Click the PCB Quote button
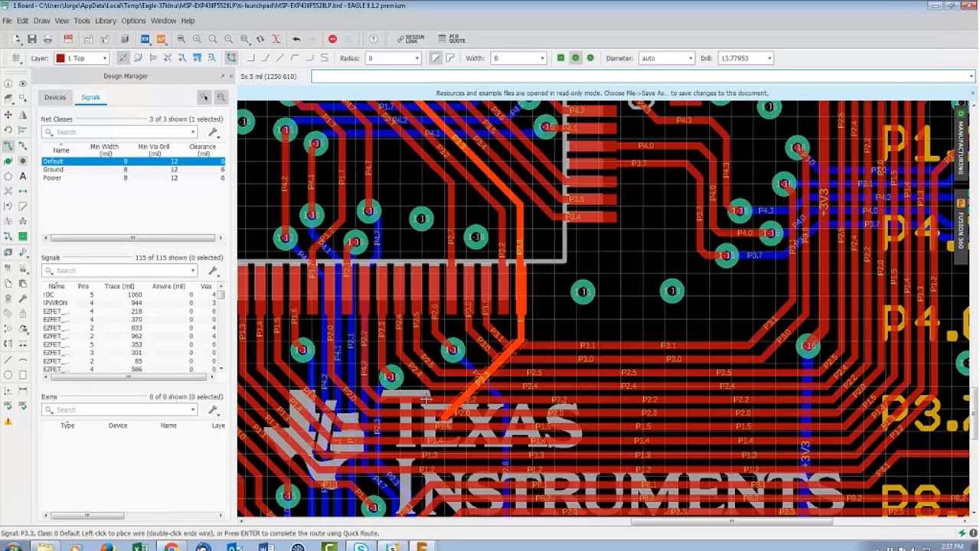 pyautogui.click(x=452, y=39)
